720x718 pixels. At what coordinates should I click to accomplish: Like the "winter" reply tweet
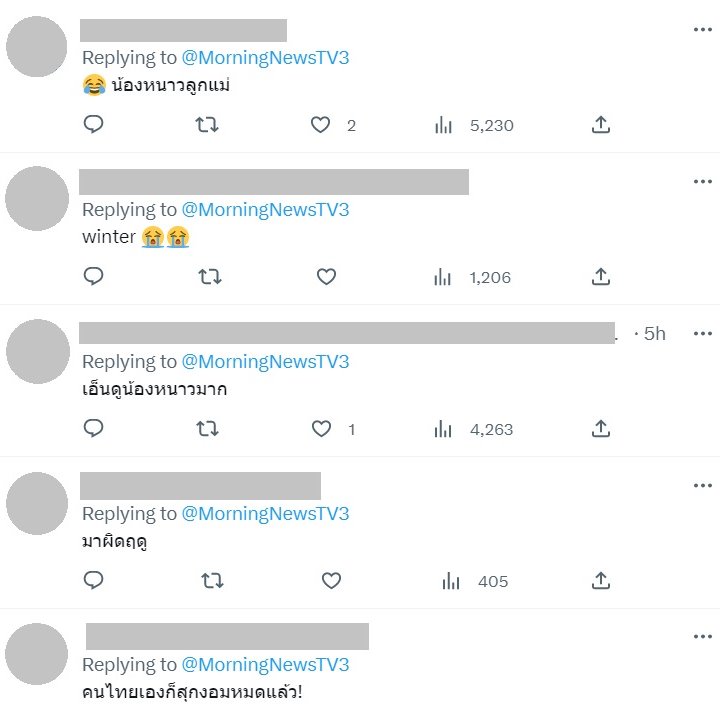pos(325,277)
